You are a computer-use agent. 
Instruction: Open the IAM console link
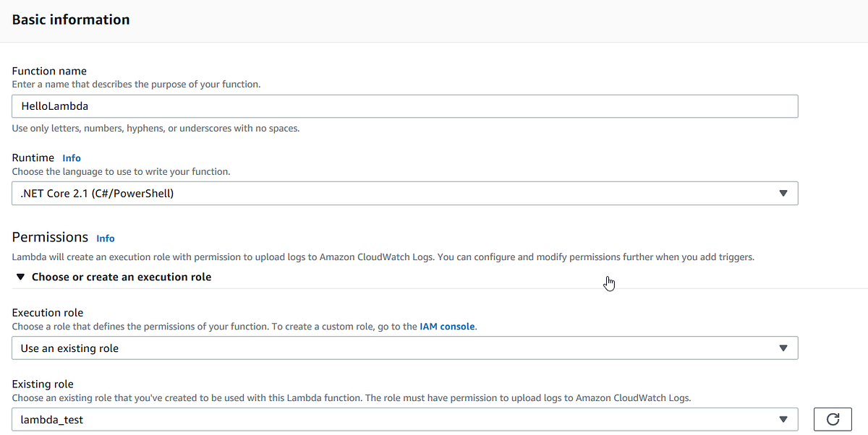click(x=447, y=326)
